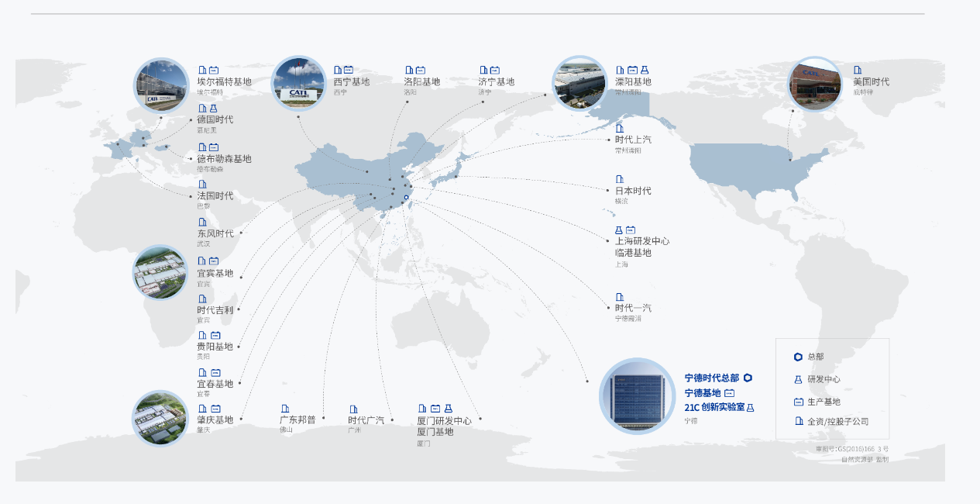Click the flask icon beside 21C 创新实验室
The height and width of the screenshot is (504, 980).
coord(750,408)
